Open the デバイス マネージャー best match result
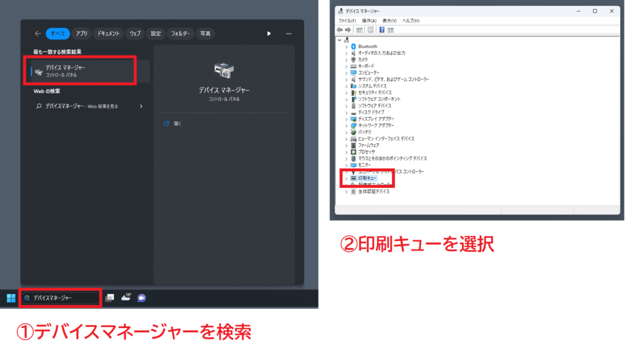This screenshot has height=364, width=625. coord(90,71)
